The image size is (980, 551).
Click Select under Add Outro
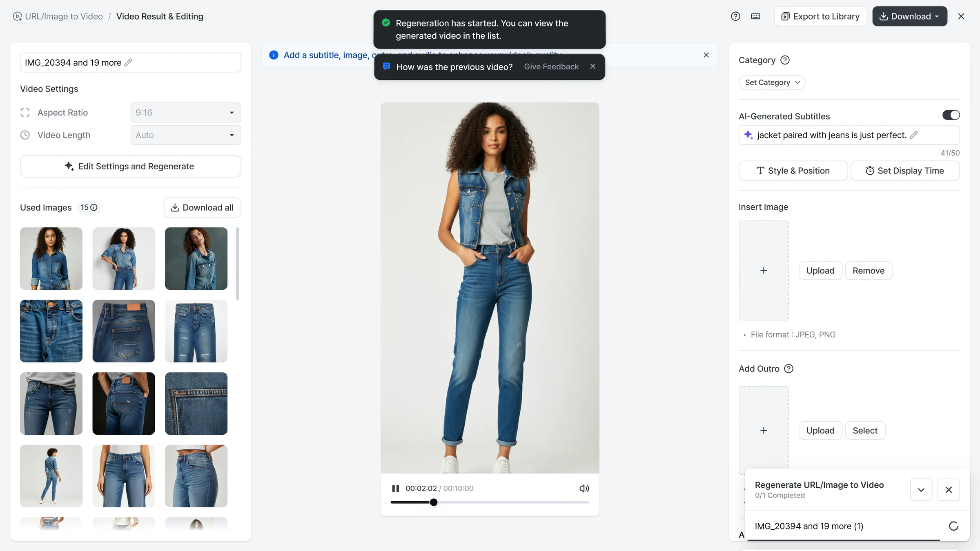865,431
